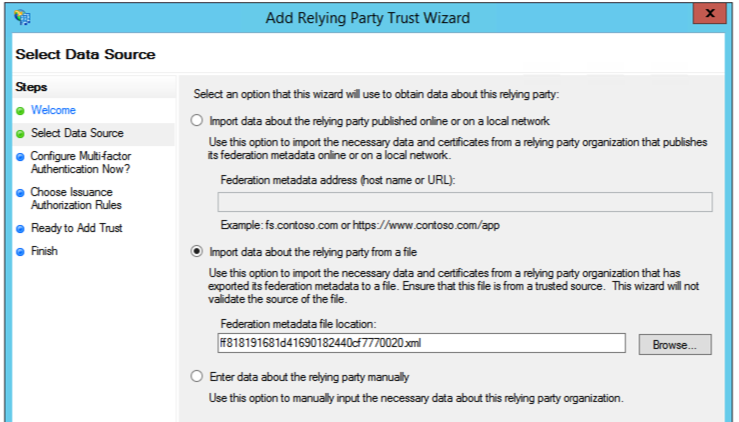Click the green bullet beside Welcome
Screen dimensions: 739x422
pos(20,110)
